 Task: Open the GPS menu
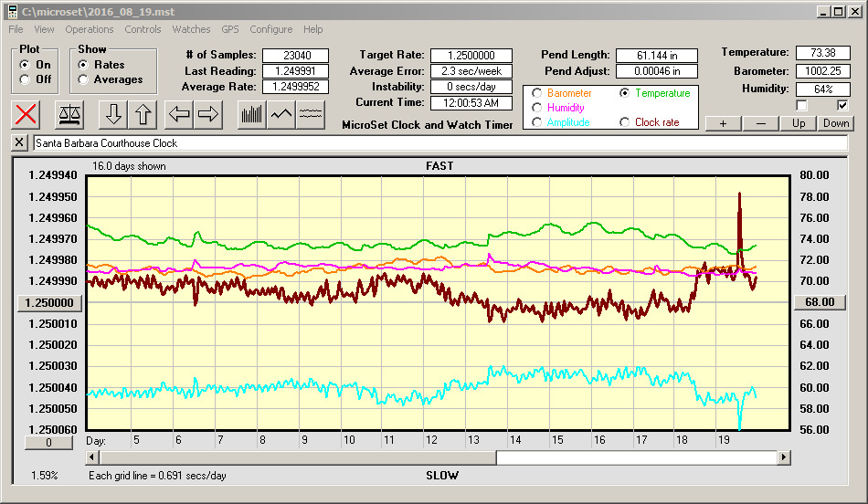click(x=229, y=29)
